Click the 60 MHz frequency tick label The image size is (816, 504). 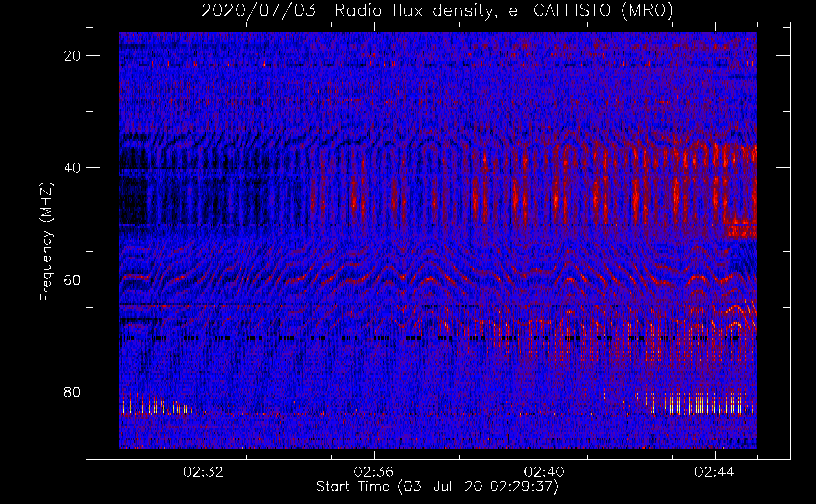[73, 280]
